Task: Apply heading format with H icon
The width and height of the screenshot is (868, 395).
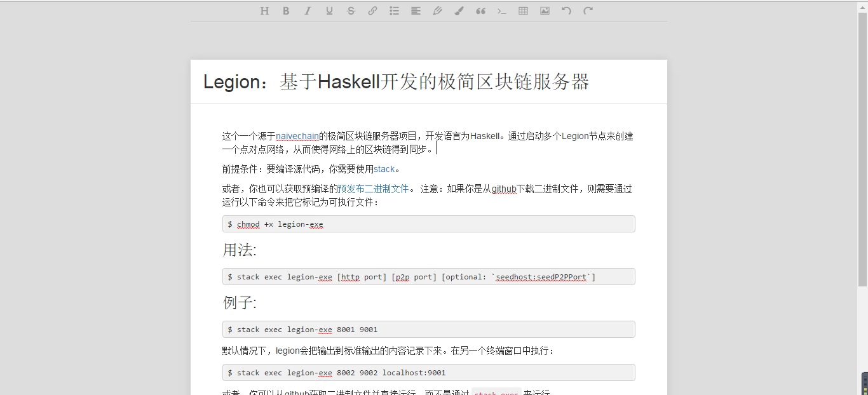Action: click(264, 11)
